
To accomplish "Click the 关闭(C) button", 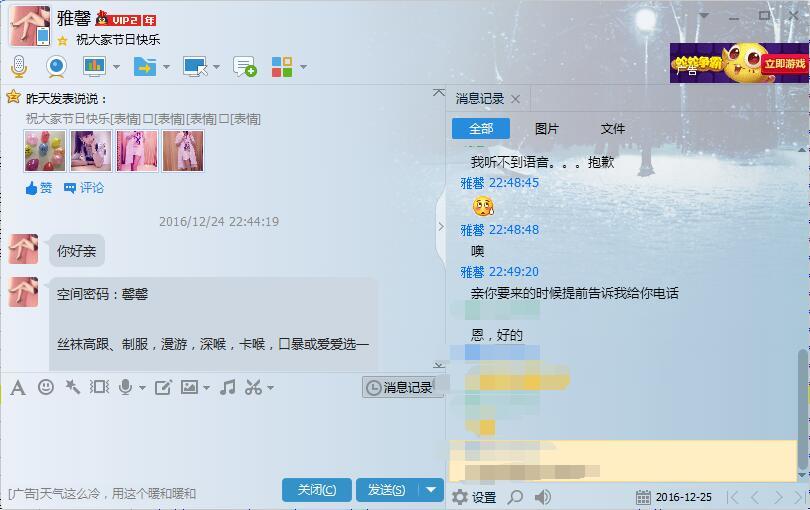I will [317, 489].
